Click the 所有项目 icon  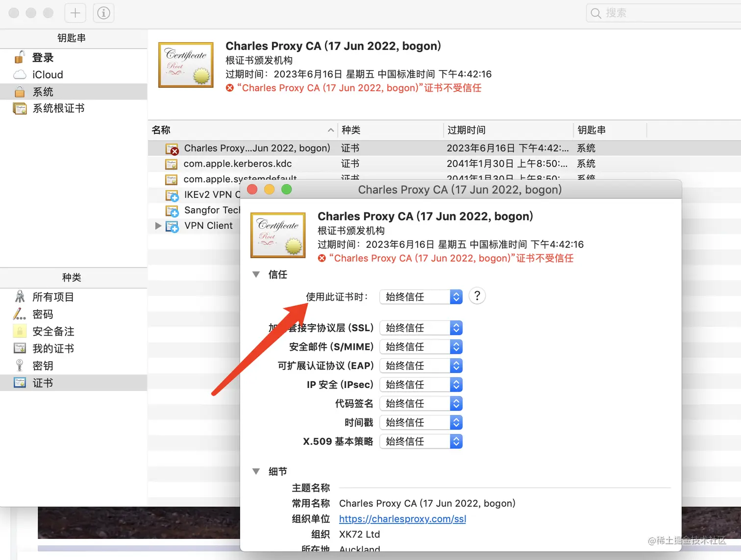point(20,296)
